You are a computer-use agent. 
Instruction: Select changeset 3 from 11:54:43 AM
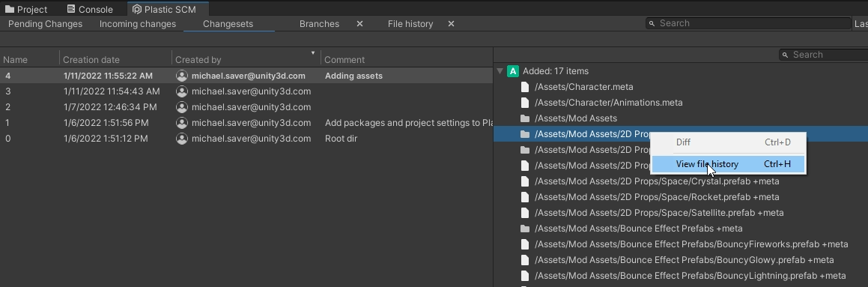246,91
